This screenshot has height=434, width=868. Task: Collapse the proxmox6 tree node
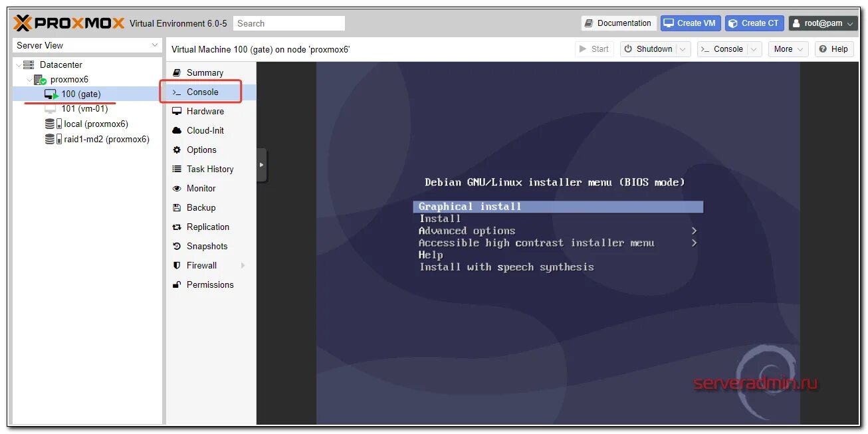pos(29,80)
